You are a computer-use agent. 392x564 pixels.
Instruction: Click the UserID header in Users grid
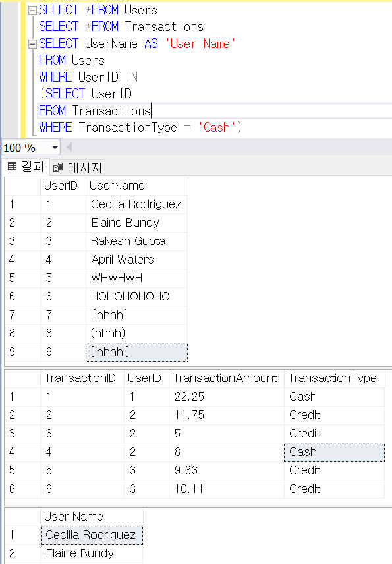pyautogui.click(x=63, y=186)
